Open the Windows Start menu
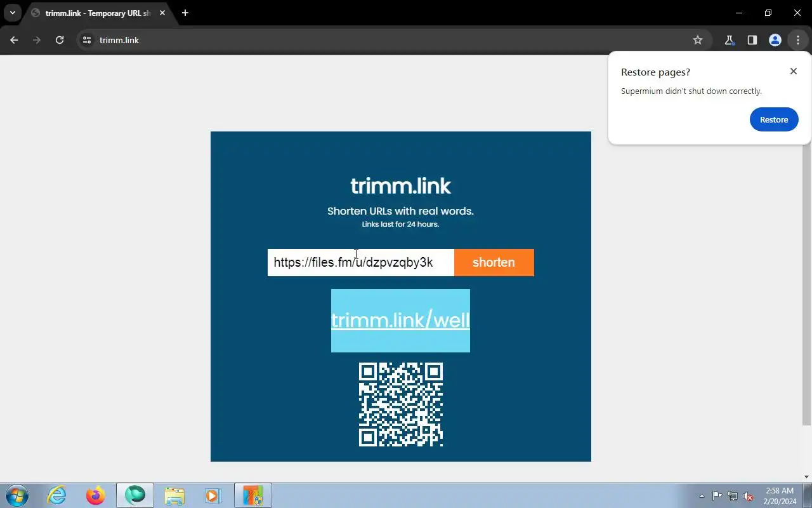The height and width of the screenshot is (508, 812). tap(16, 495)
